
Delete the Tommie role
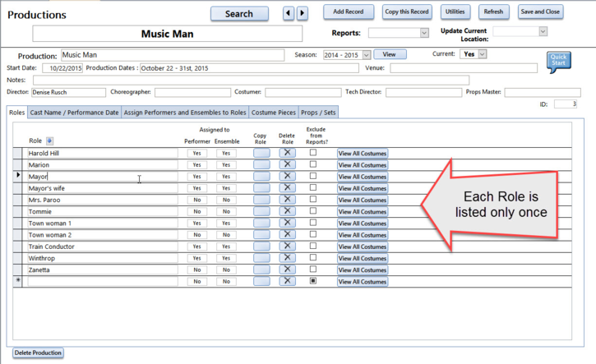pyautogui.click(x=288, y=211)
